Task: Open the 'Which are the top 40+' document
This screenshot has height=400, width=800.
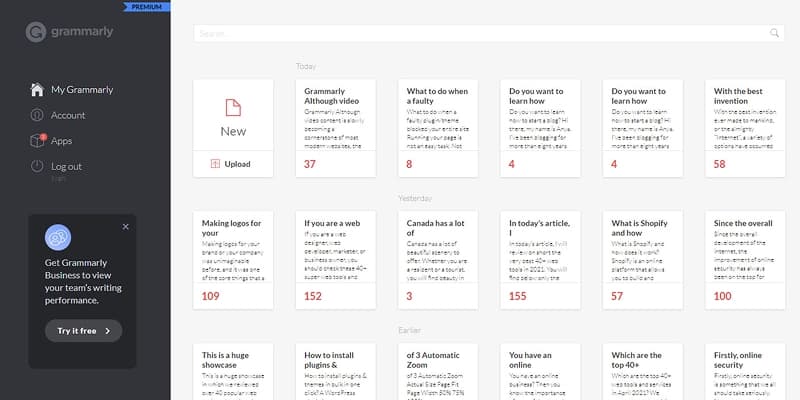Action: point(643,372)
